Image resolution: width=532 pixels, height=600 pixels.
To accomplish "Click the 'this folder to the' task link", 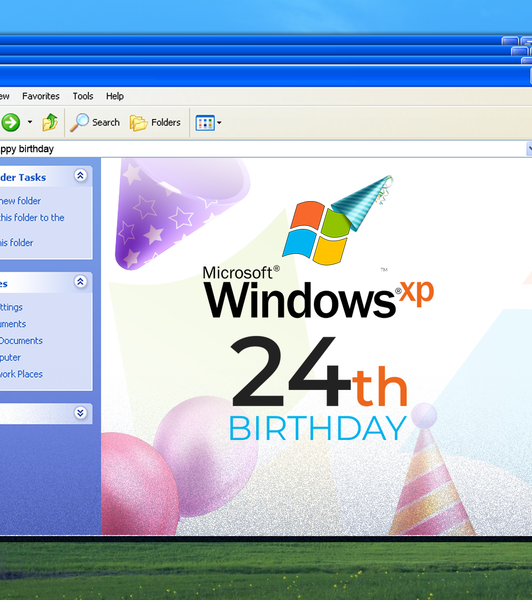I will pos(32,218).
